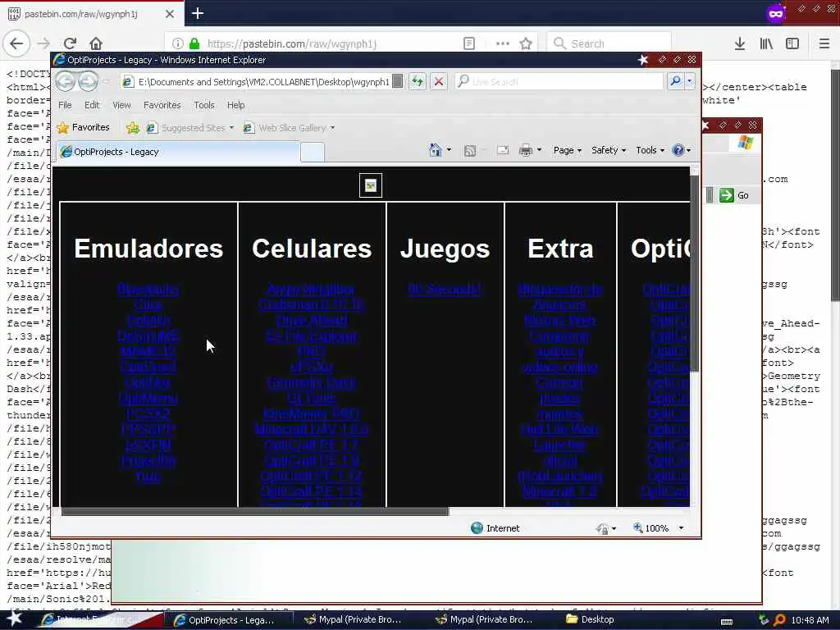Image resolution: width=840 pixels, height=630 pixels.
Task: Open IE Safety dropdown menu
Action: coord(609,151)
